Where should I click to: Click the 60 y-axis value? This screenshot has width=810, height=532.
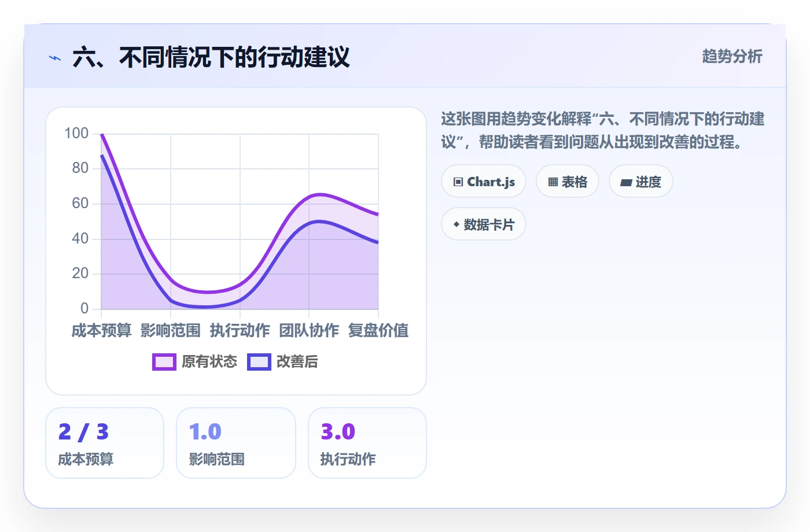pos(80,204)
